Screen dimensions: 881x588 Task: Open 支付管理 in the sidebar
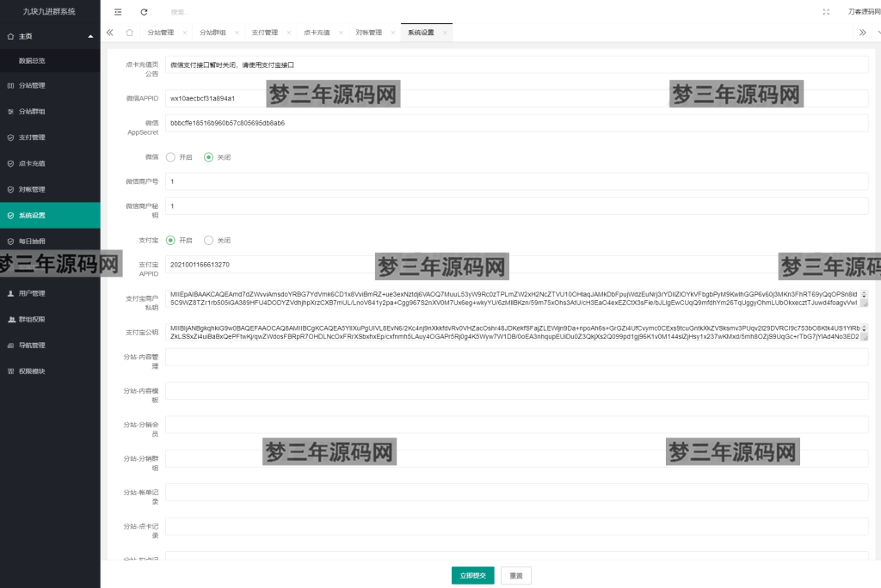[x=50, y=138]
